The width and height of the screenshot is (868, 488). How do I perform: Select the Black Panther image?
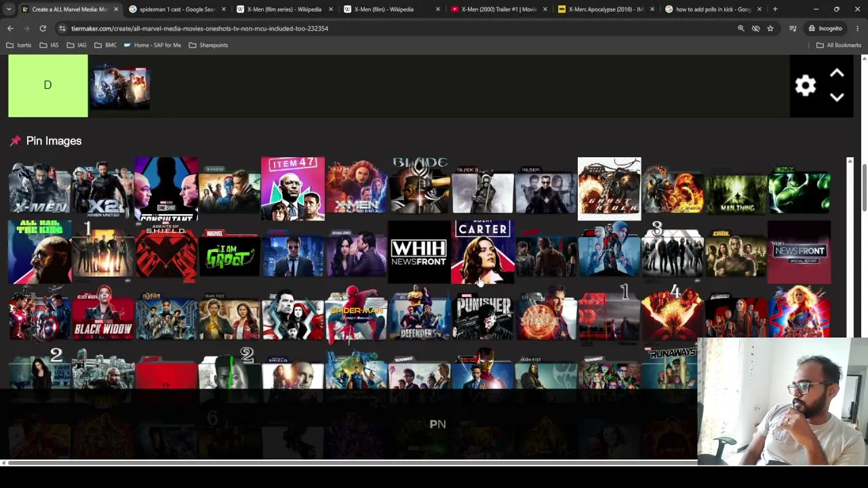[166, 315]
